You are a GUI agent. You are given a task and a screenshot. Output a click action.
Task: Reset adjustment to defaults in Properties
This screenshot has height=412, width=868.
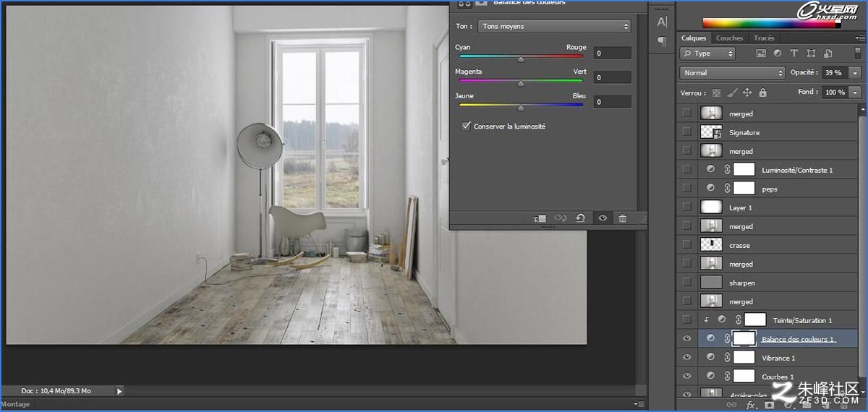580,218
